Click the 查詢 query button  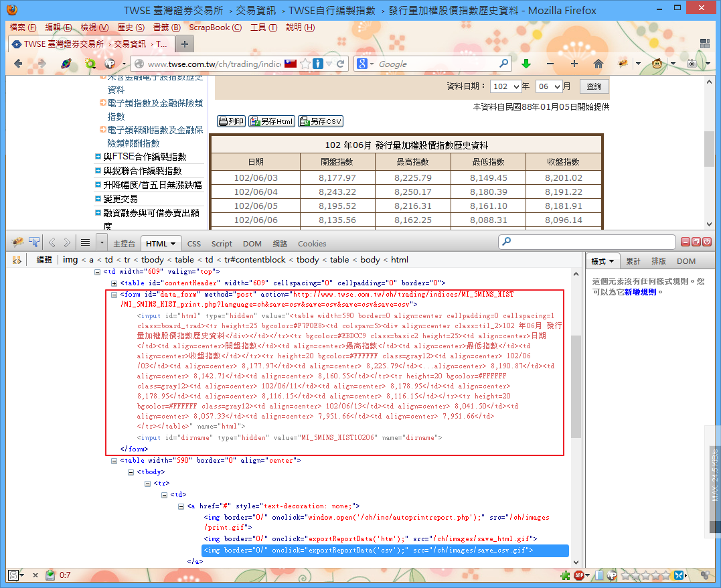pyautogui.click(x=594, y=86)
